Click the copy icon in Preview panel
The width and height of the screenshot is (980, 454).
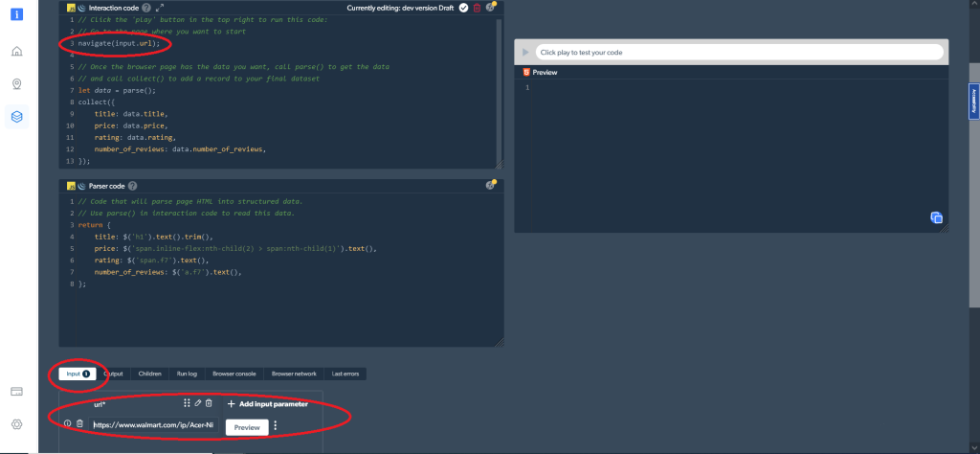click(937, 217)
